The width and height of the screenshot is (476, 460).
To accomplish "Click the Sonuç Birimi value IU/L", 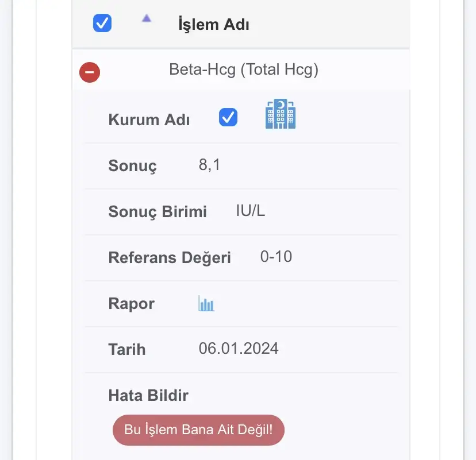I will click(x=251, y=210).
